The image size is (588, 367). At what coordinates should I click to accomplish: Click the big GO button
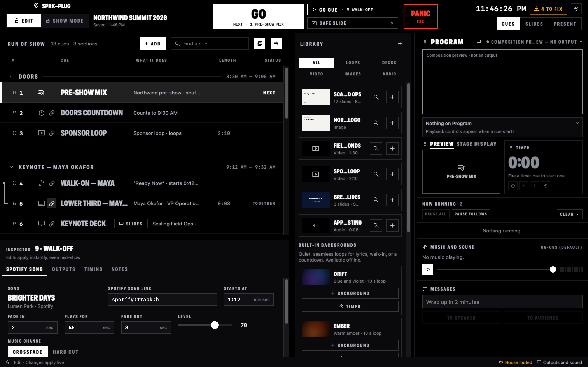pos(258,16)
